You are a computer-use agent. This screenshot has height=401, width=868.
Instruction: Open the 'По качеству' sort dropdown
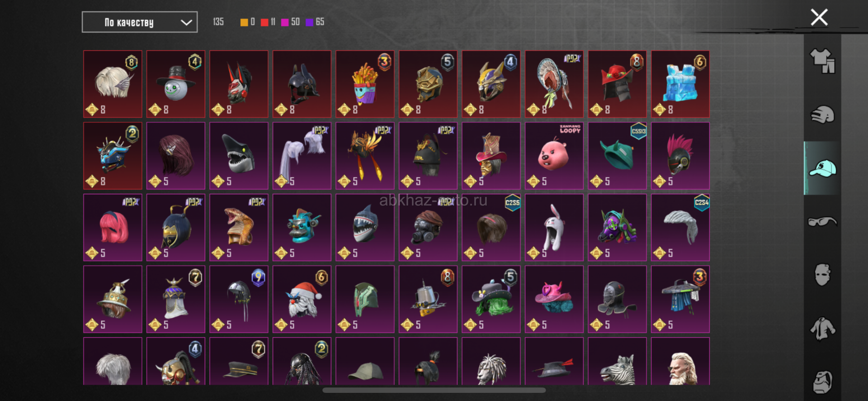pos(139,22)
